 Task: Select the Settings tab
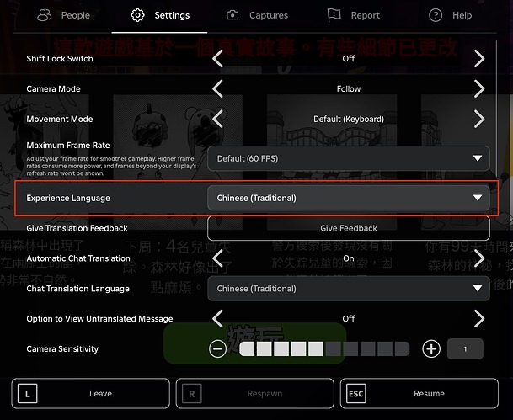pos(160,15)
